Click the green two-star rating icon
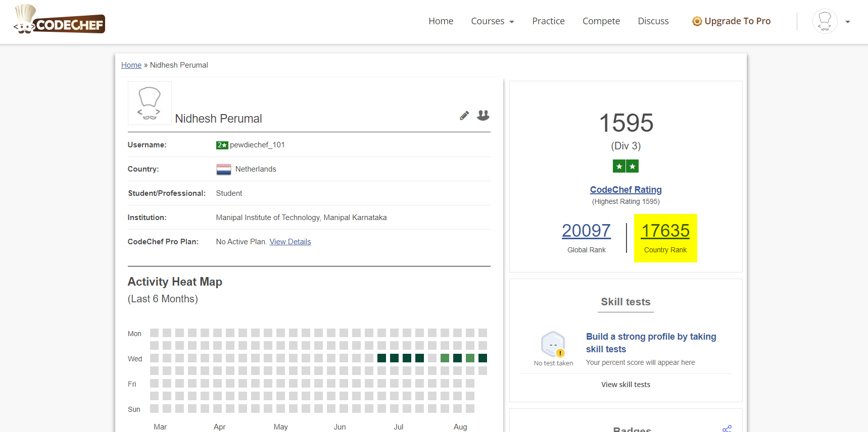Image resolution: width=868 pixels, height=432 pixels. coord(625,166)
